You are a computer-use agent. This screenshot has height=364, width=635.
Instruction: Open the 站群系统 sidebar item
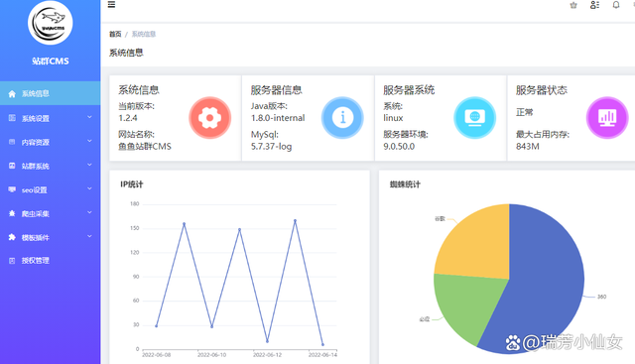51,166
